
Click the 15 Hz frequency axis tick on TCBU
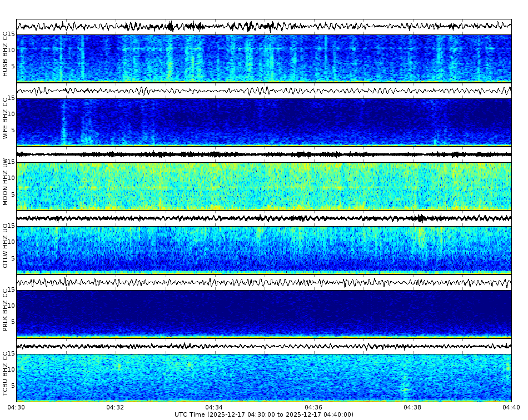coord(12,352)
